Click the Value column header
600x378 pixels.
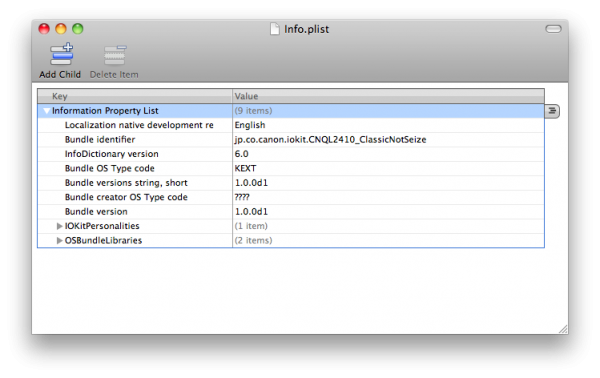click(x=388, y=96)
